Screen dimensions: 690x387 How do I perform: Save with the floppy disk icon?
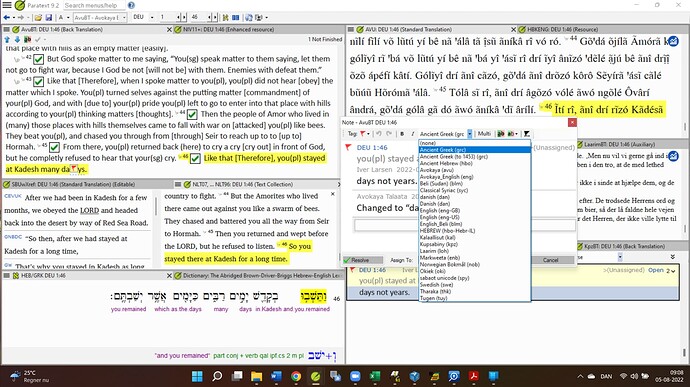coord(49,18)
